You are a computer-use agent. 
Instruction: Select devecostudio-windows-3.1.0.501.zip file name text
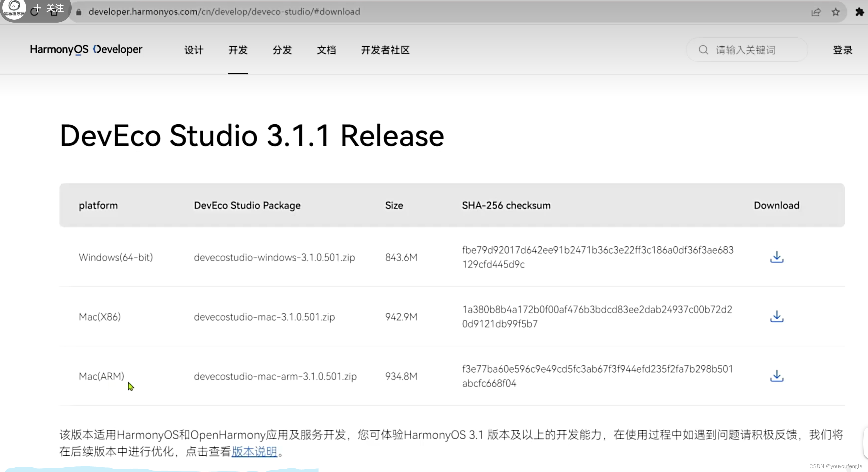click(274, 257)
